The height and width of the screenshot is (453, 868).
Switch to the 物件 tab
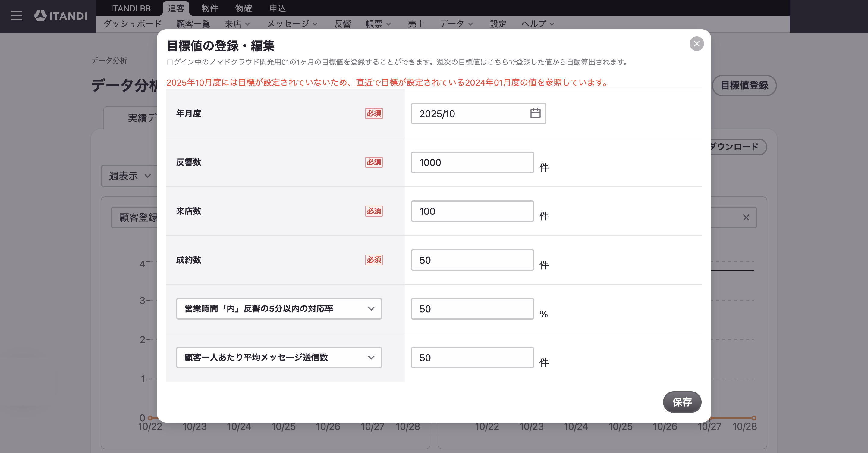[x=209, y=8]
